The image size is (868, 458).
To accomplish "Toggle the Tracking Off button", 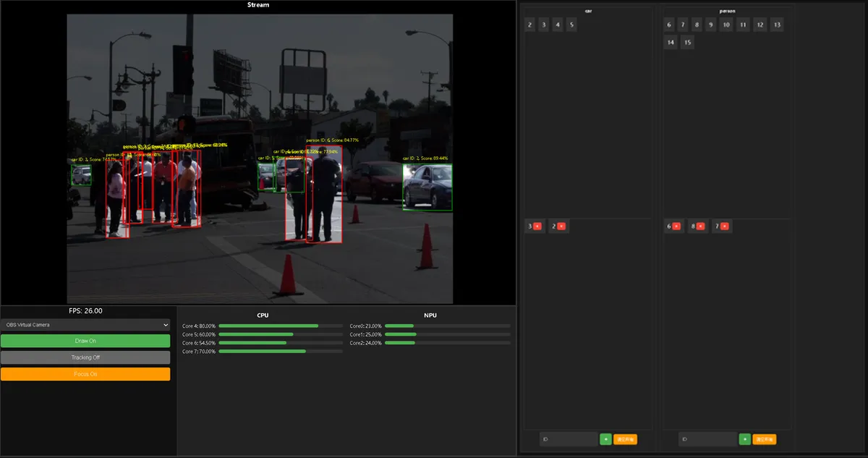I will [x=85, y=357].
